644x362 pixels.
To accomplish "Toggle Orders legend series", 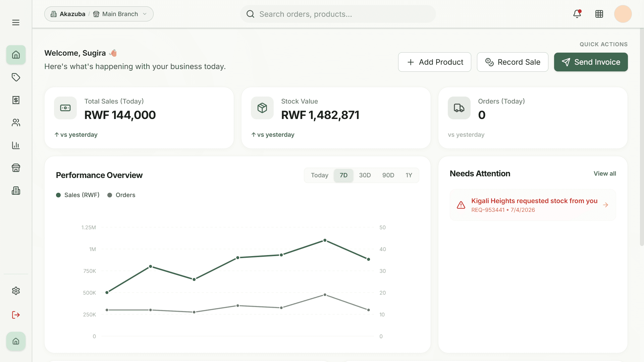I will click(x=121, y=195).
